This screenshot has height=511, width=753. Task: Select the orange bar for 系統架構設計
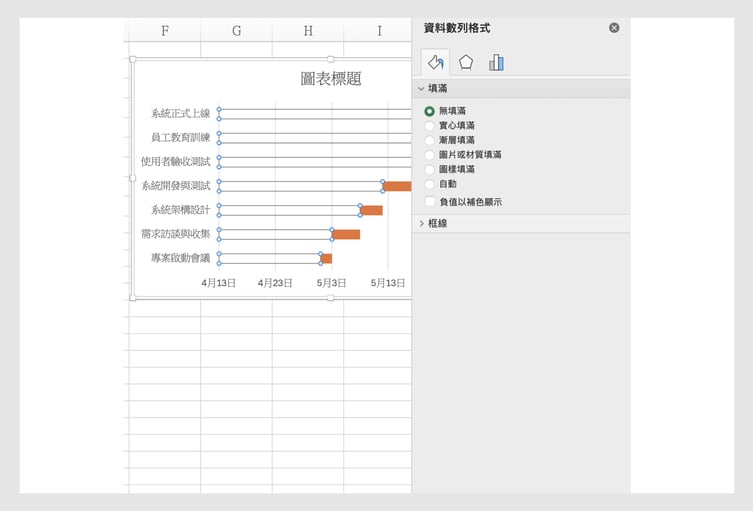pos(371,210)
